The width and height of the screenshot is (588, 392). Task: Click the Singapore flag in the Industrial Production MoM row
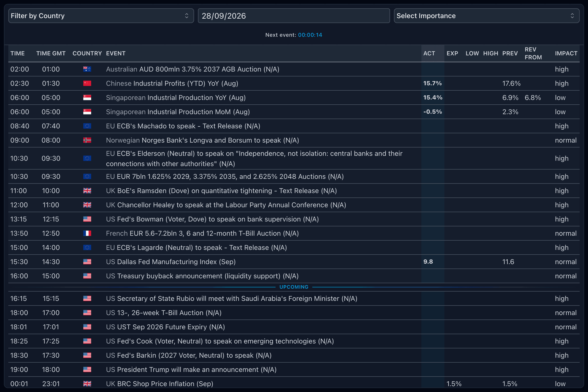pos(87,112)
